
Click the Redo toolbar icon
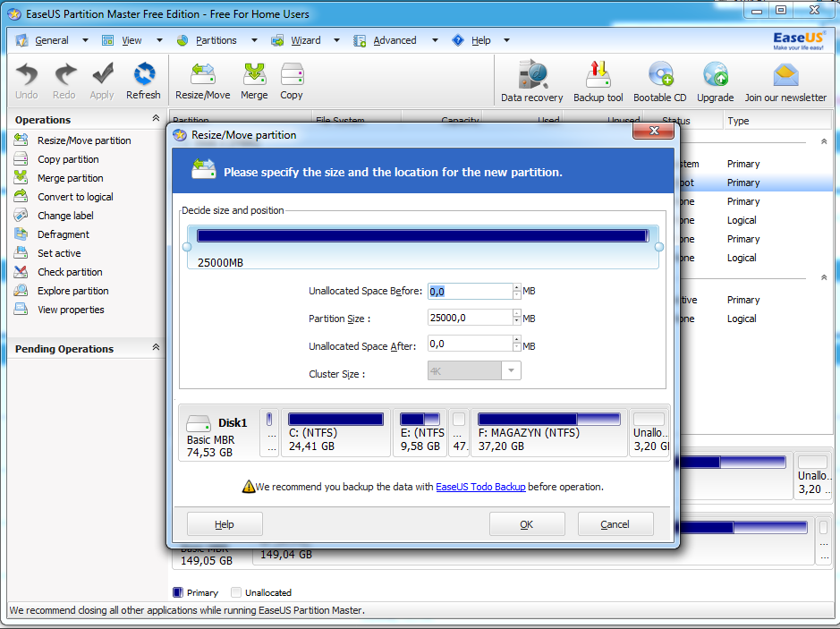pyautogui.click(x=64, y=74)
